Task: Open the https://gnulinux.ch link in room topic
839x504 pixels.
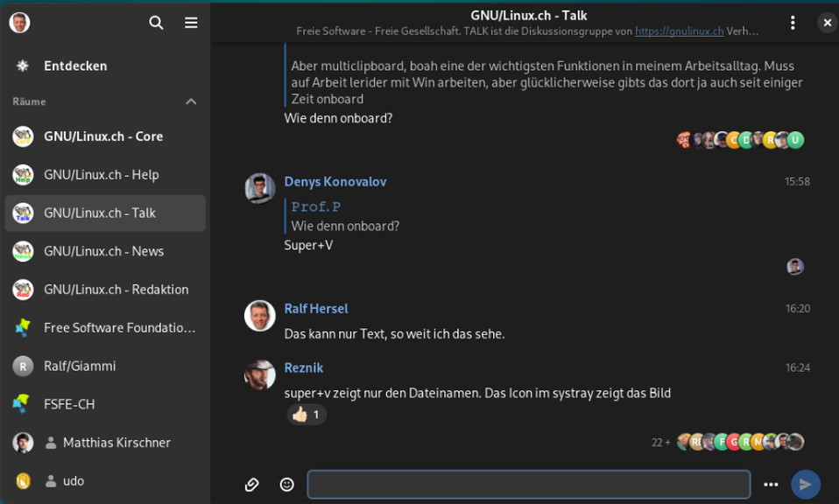Action: 679,31
